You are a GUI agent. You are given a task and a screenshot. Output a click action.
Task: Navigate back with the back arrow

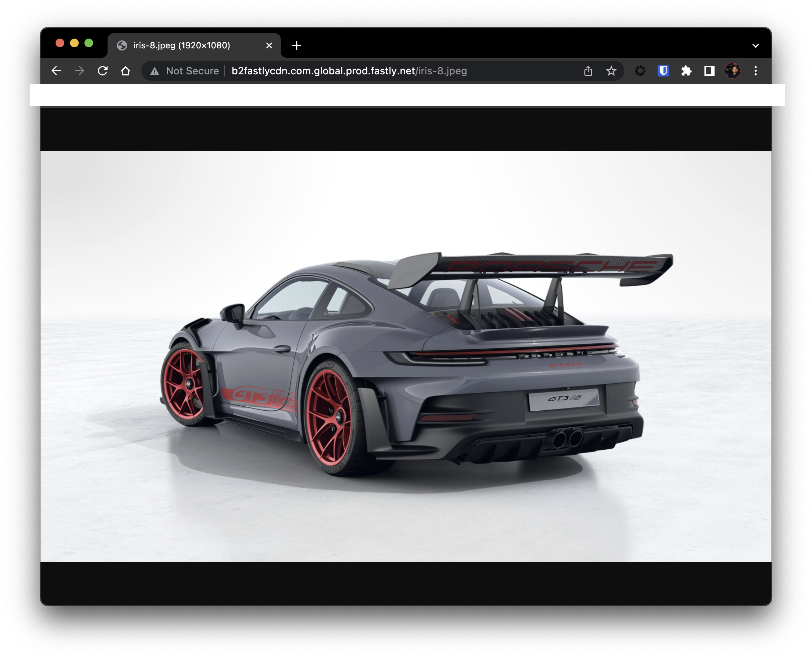[x=56, y=71]
